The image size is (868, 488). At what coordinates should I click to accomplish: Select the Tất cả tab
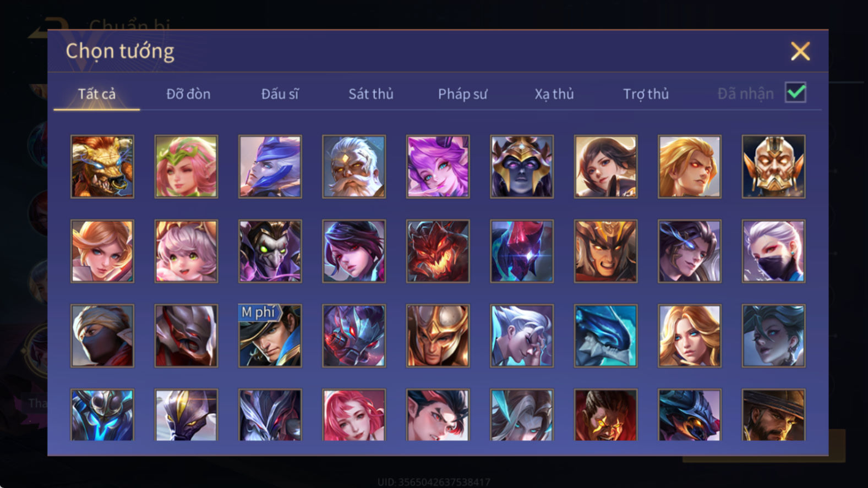coord(97,94)
